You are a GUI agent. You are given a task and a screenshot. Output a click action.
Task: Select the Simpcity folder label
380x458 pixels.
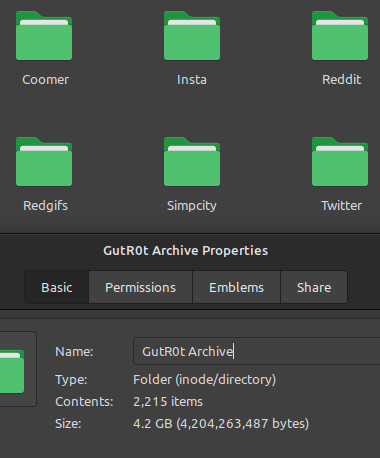coord(192,206)
